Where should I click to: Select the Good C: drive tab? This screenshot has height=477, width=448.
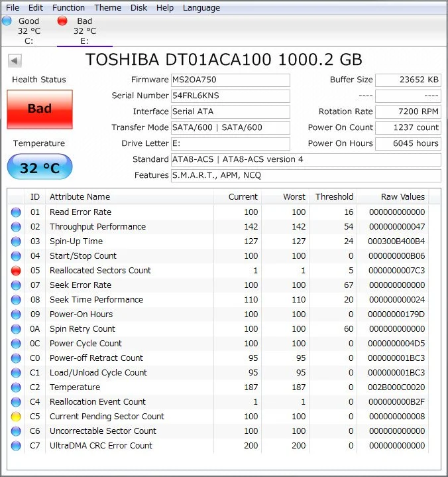(x=29, y=31)
